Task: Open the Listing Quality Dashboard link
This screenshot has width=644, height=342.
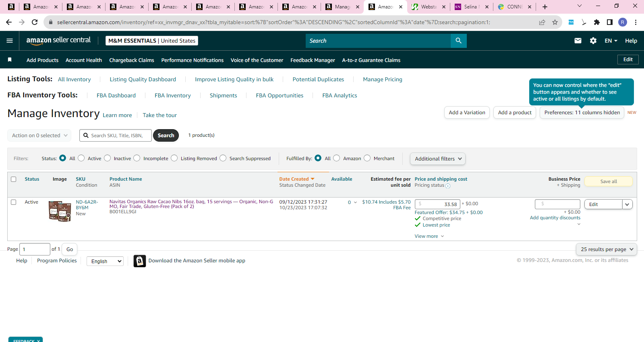Action: [143, 79]
